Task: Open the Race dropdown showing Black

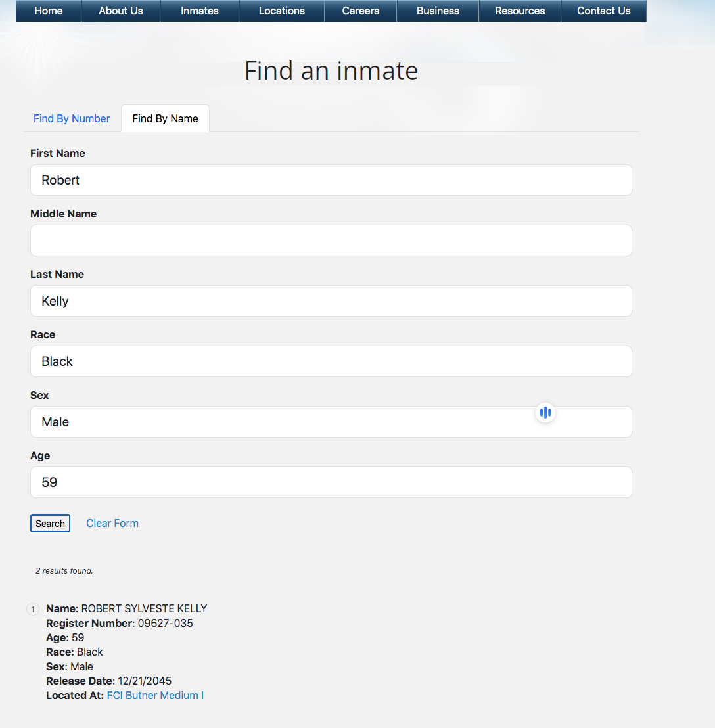Action: coord(331,361)
